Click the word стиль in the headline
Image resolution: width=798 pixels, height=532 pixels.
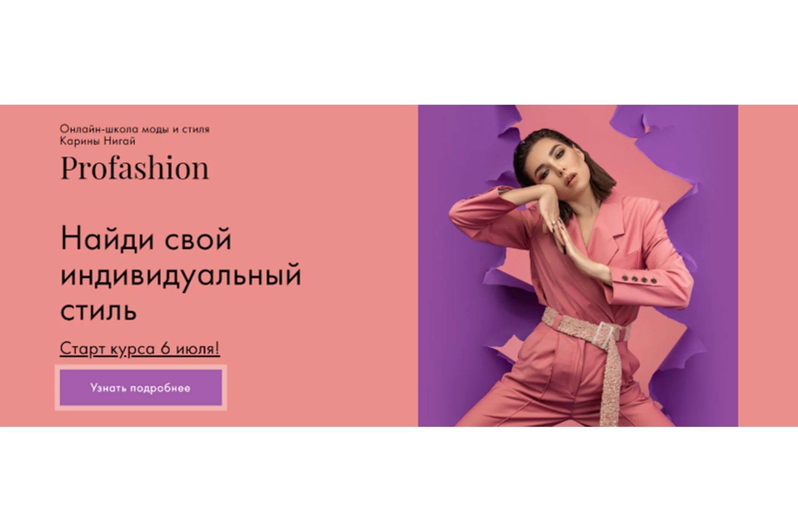pos(99,311)
